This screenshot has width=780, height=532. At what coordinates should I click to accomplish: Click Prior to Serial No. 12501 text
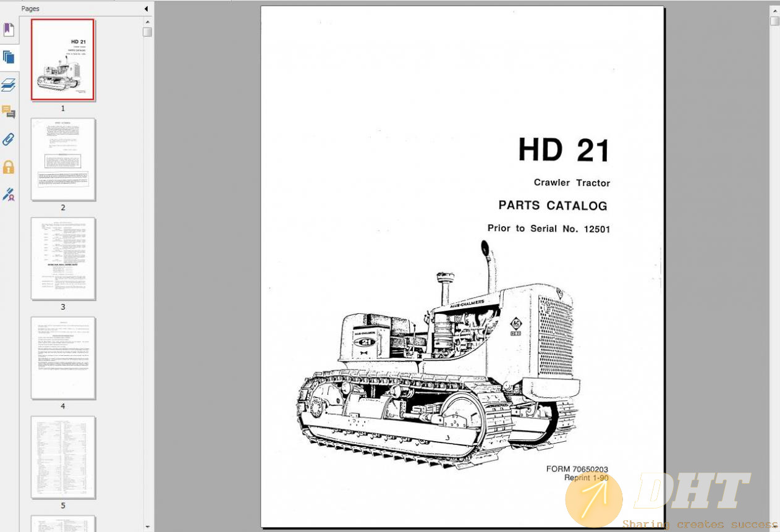[x=549, y=229]
